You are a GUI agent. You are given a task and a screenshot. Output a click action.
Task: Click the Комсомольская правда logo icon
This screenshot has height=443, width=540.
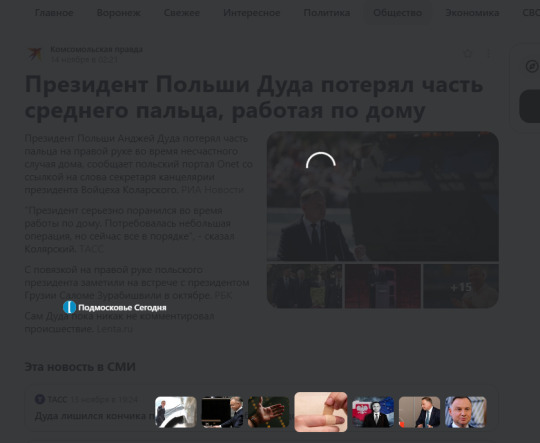pos(35,54)
